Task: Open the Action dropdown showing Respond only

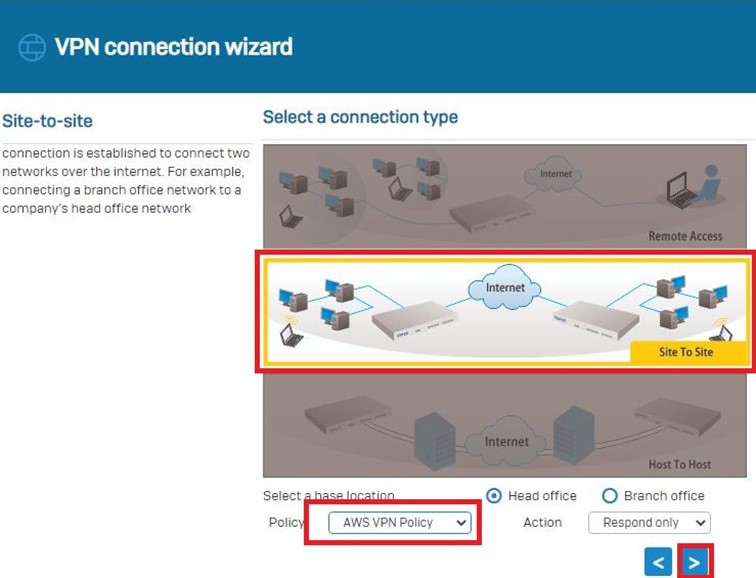Action: pyautogui.click(x=649, y=522)
